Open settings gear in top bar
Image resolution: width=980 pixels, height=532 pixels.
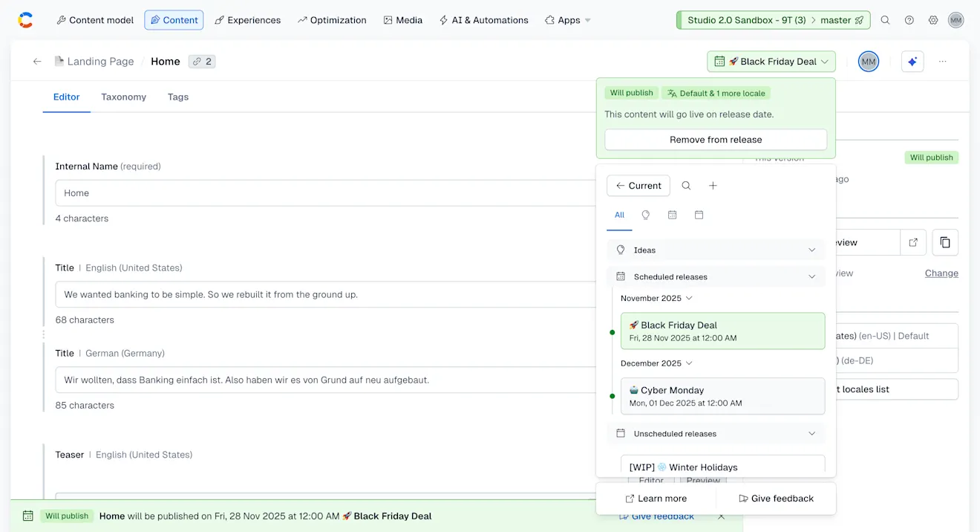tap(933, 20)
